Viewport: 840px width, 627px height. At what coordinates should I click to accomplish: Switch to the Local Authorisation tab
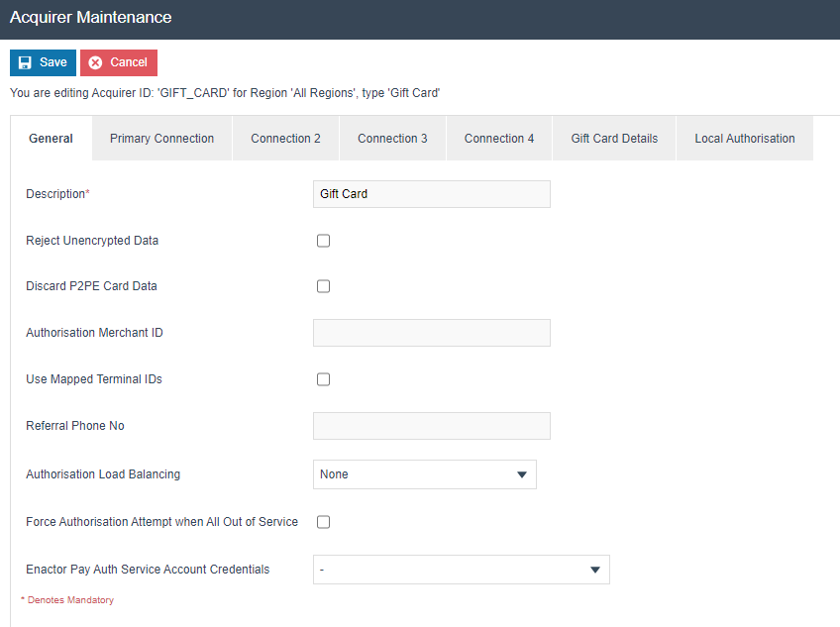tap(744, 139)
